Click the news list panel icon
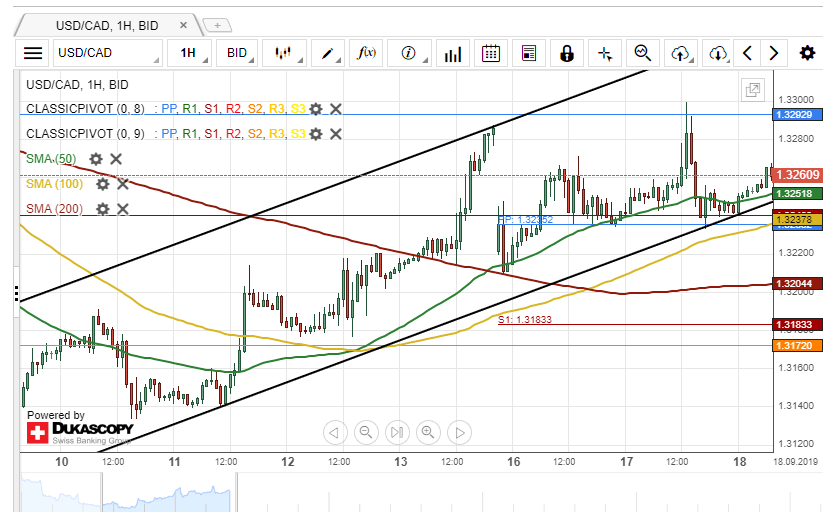Image resolution: width=827 pixels, height=519 pixels. 528,53
